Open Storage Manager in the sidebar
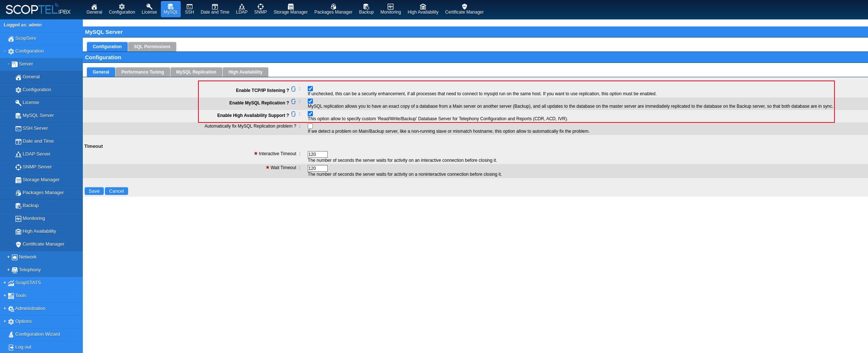Image resolution: width=868 pixels, height=353 pixels. tap(41, 180)
